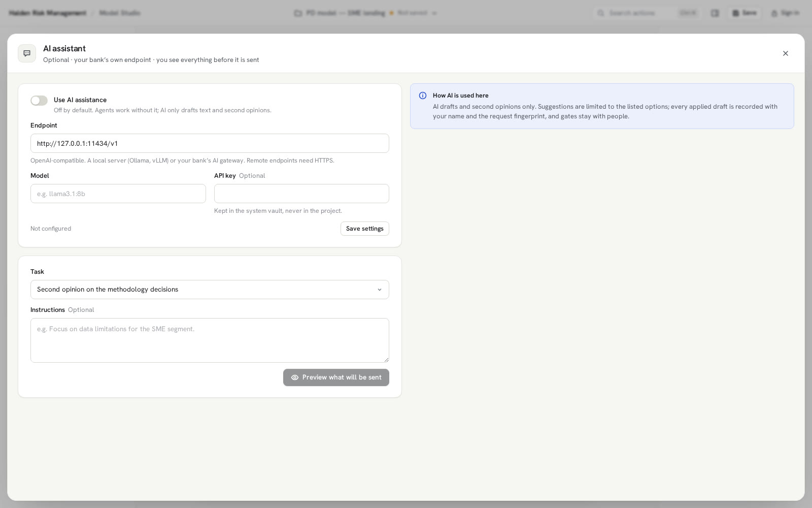Select the API key input field
The height and width of the screenshot is (508, 812).
[301, 194]
